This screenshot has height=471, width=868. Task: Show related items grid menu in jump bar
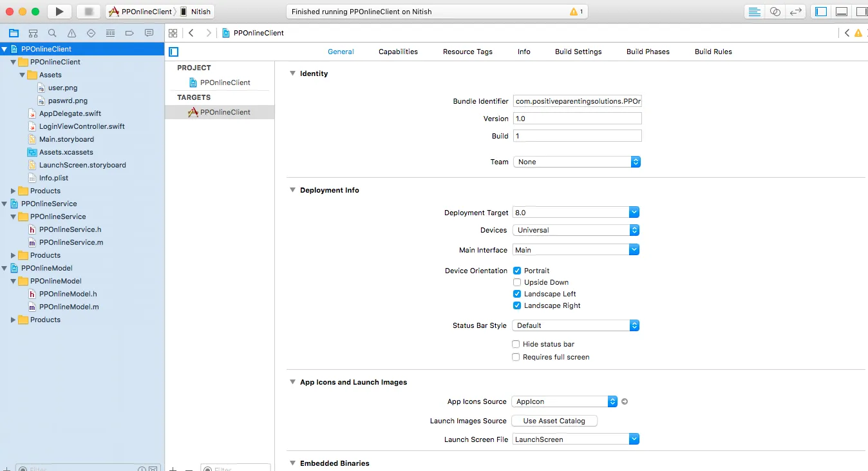click(173, 33)
